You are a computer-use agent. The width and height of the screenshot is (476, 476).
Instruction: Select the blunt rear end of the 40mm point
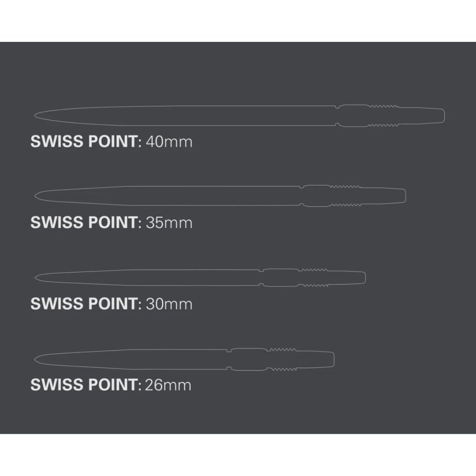click(442, 115)
